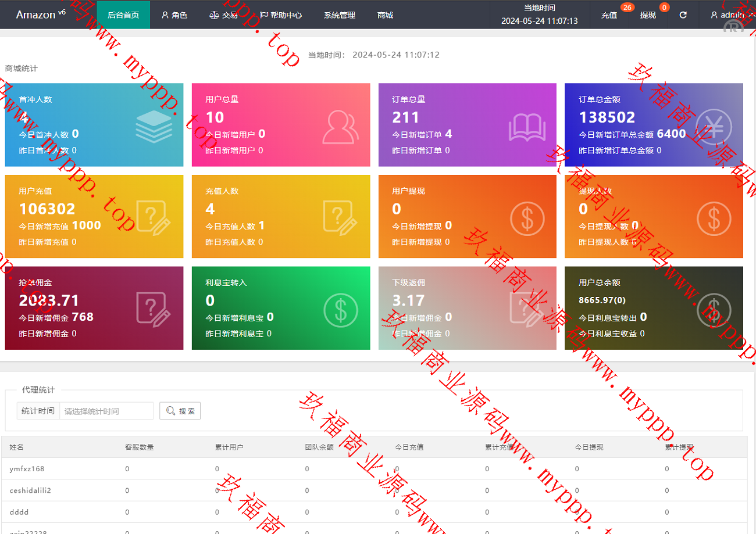Click the yen icon on 订单总金额 card
The width and height of the screenshot is (756, 534).
point(714,126)
